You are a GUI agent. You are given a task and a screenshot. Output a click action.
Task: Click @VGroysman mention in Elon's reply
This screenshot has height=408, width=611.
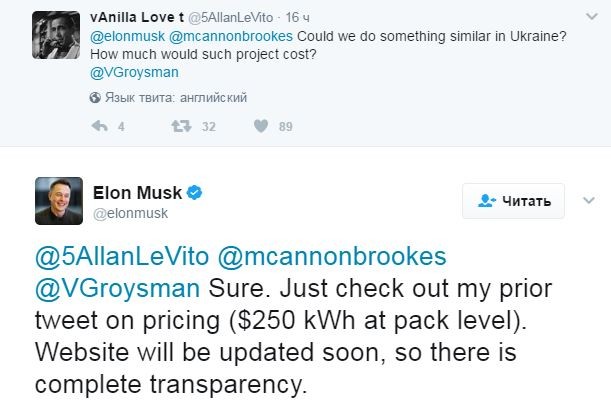(x=119, y=292)
